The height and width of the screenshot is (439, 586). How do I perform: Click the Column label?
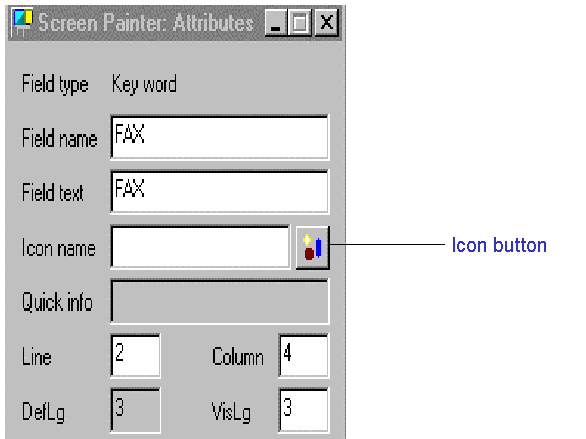click(x=238, y=357)
